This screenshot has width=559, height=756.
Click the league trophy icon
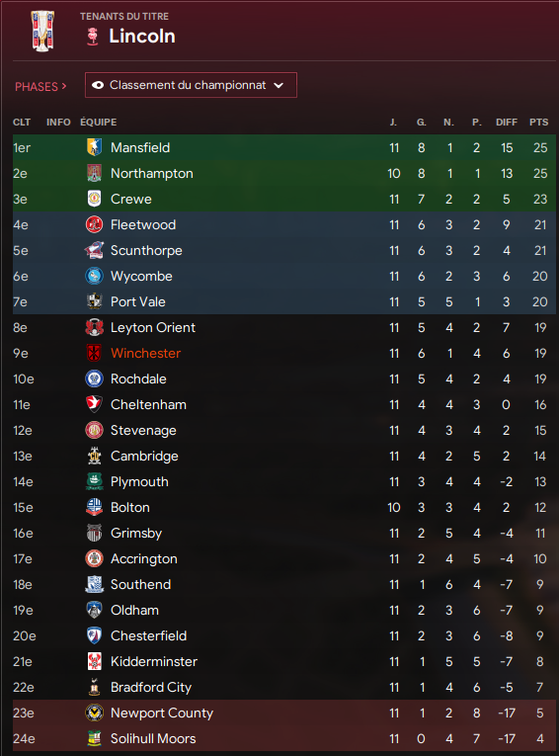[x=42, y=32]
